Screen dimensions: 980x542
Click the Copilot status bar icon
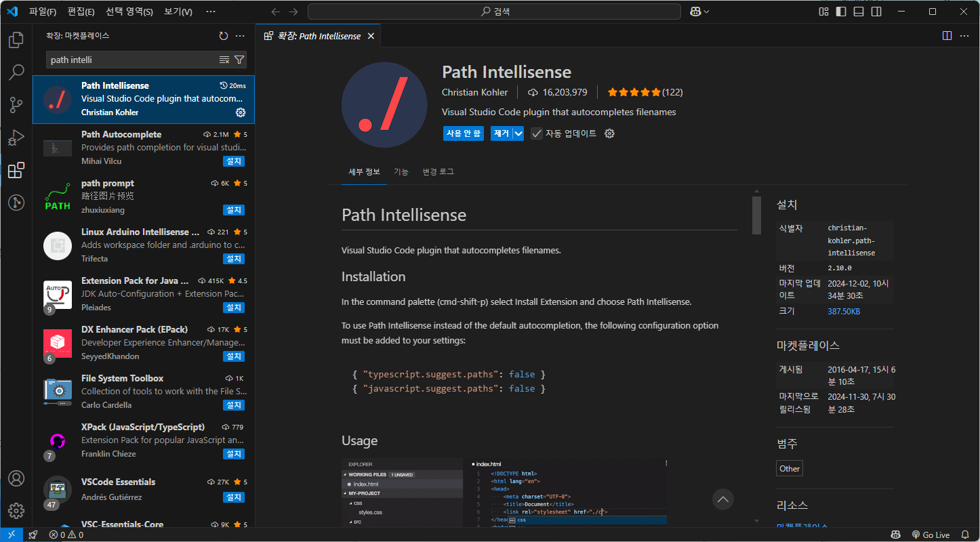(895, 535)
